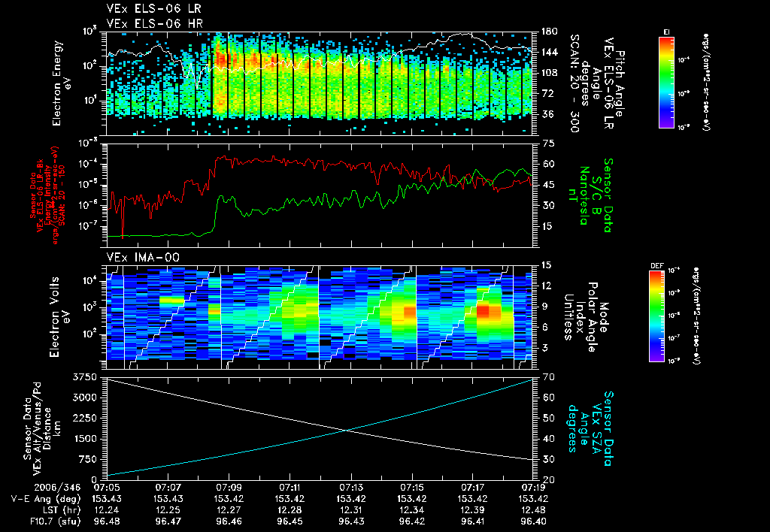Click the F10.7 value 96.43
The width and height of the screenshot is (770, 532).
[x=350, y=521]
